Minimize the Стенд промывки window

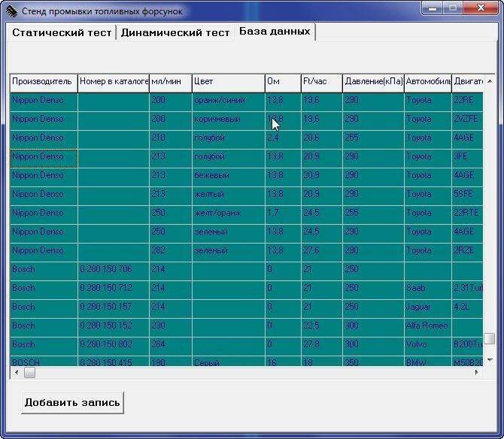(x=432, y=8)
